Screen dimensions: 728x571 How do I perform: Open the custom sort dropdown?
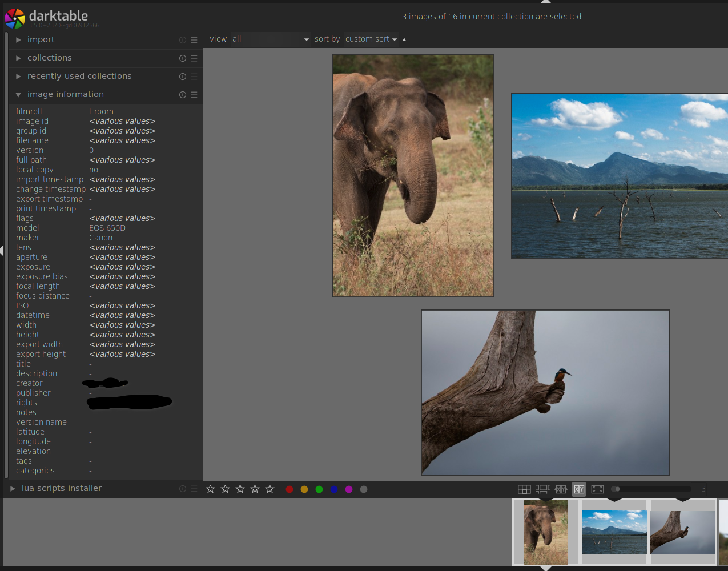coord(370,39)
